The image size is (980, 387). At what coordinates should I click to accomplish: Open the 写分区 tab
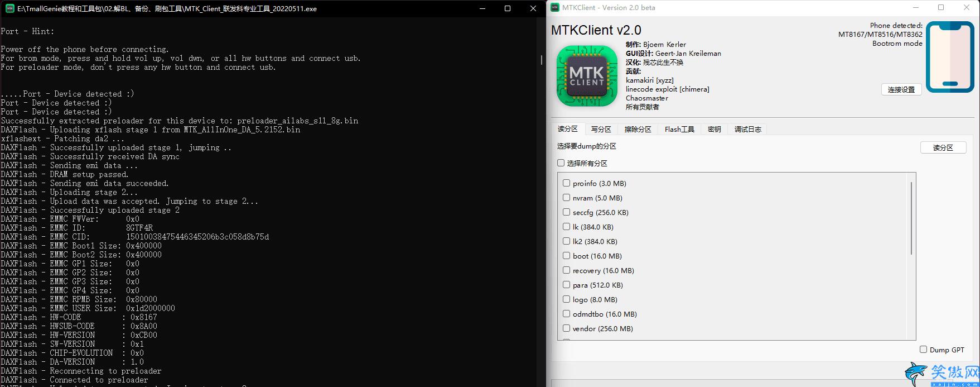(601, 129)
